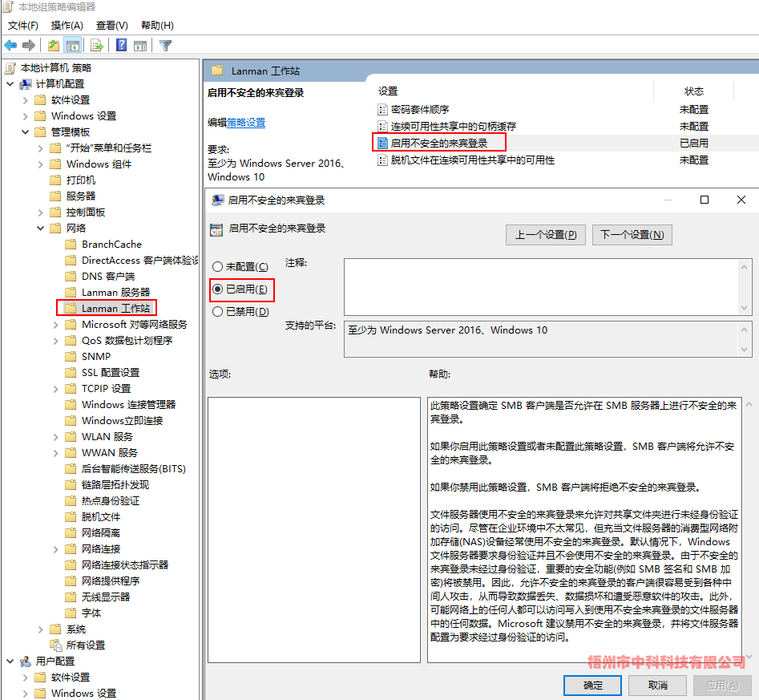
Task: Click the export list toolbar icon
Action: coord(96,46)
